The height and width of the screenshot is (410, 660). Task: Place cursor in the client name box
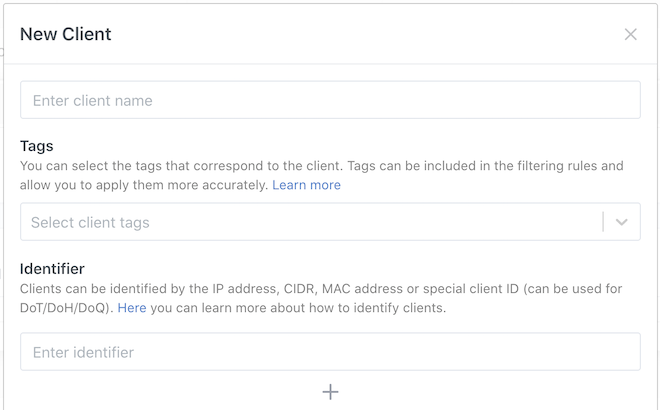(x=330, y=100)
